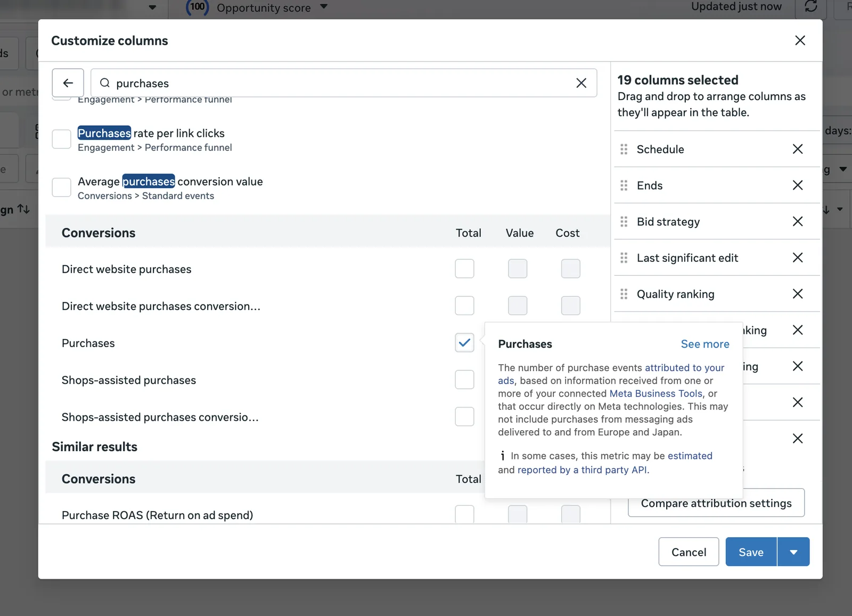Tick Direct website purchases Cost checkbox

coord(570,269)
